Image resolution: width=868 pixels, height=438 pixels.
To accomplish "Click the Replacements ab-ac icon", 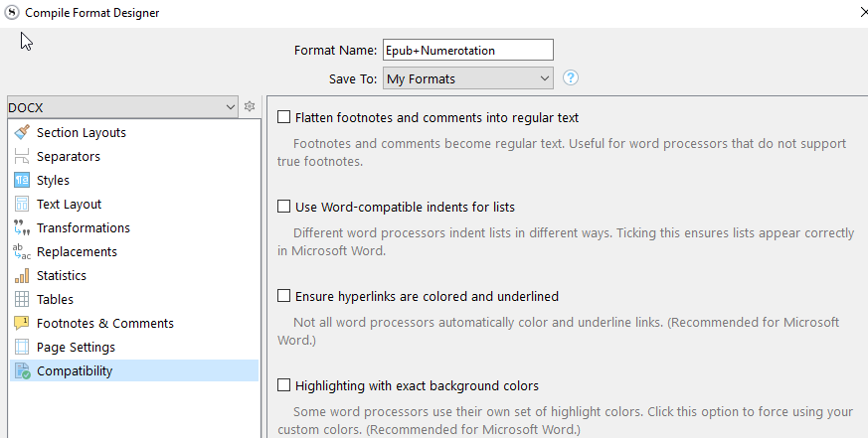I will [21, 251].
